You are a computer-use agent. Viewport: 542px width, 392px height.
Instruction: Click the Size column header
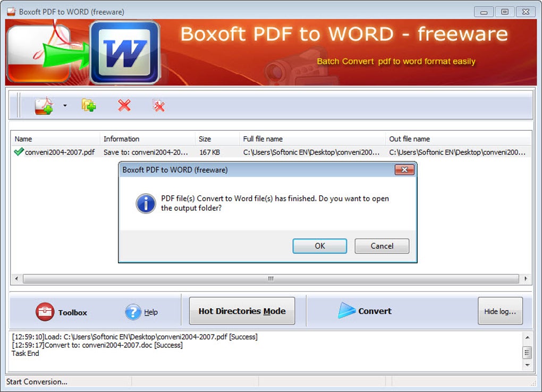(x=217, y=139)
